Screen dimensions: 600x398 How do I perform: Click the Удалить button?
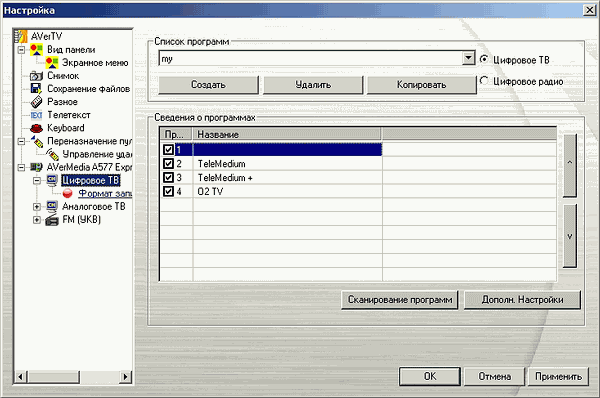pos(313,85)
